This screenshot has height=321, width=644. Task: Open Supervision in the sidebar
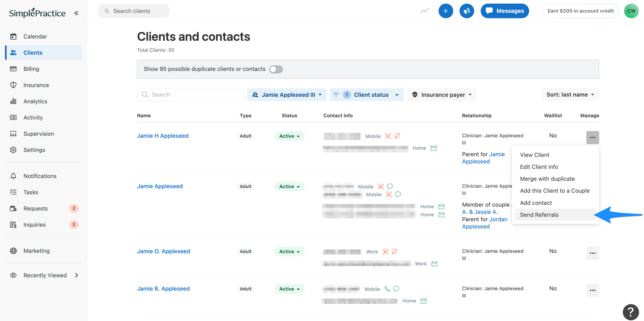[x=44, y=134]
